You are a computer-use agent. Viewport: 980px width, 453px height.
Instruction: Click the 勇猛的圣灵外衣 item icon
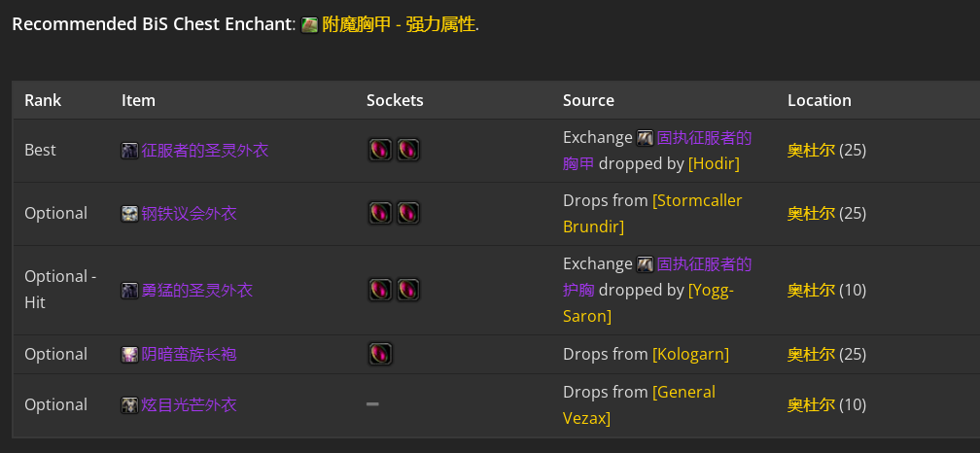click(129, 291)
